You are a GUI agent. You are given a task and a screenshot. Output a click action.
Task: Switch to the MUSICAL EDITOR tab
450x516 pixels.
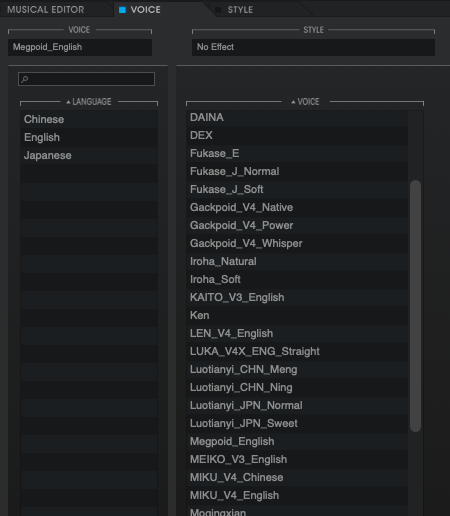coord(46,10)
